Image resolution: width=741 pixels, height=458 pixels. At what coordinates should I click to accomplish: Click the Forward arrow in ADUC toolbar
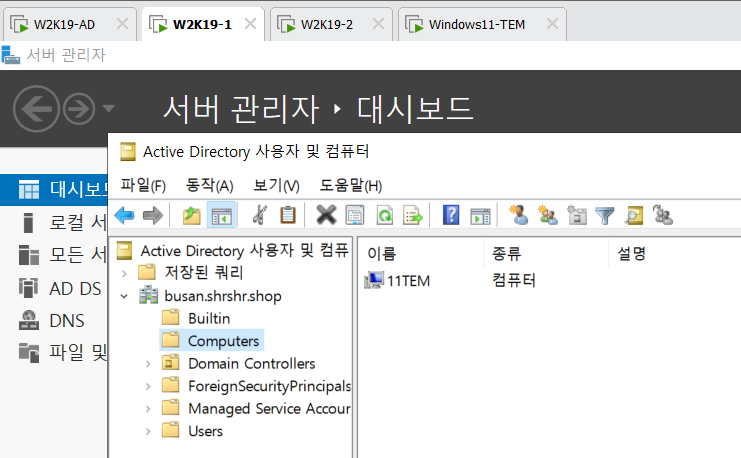152,216
